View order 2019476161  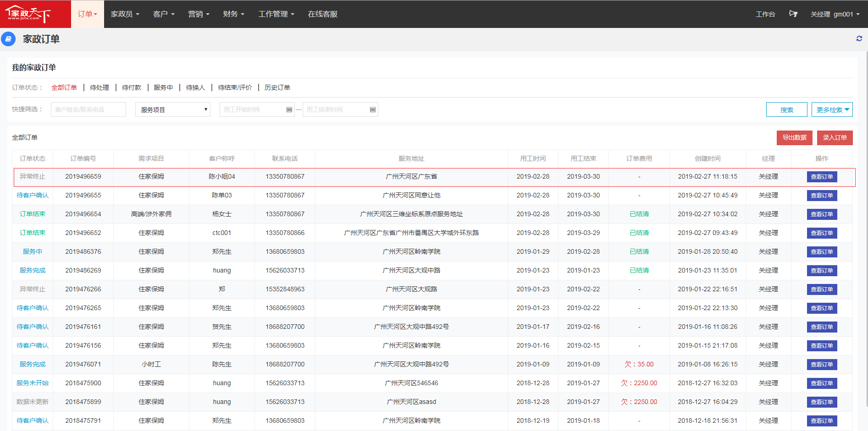pyautogui.click(x=822, y=327)
